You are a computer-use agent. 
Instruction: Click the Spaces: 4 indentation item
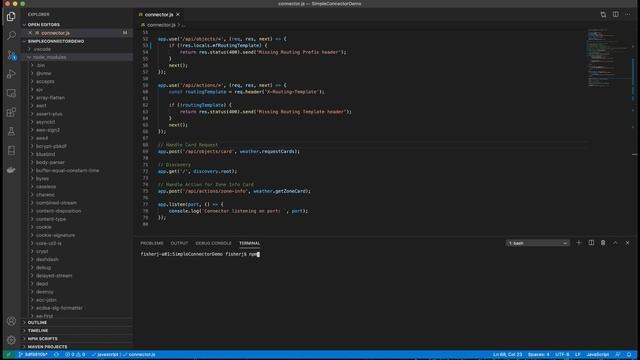[538, 354]
